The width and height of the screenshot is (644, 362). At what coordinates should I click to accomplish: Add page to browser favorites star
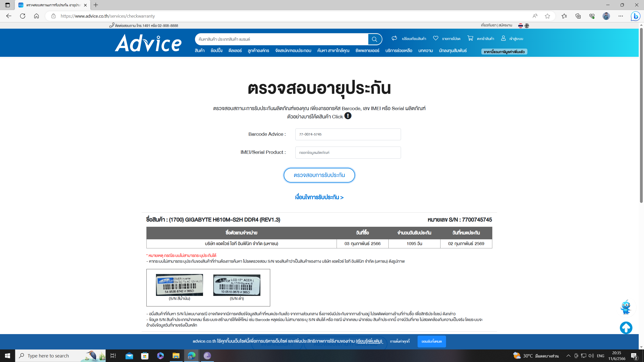point(547,16)
